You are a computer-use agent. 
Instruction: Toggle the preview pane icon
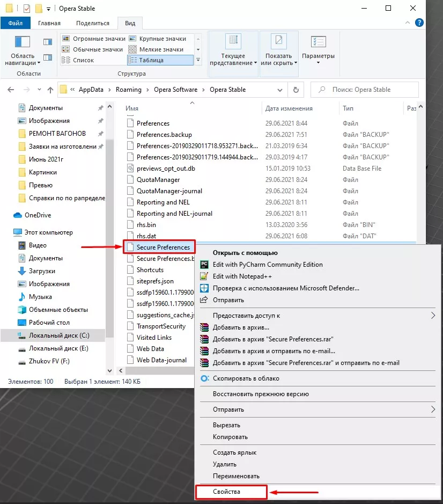tap(48, 42)
